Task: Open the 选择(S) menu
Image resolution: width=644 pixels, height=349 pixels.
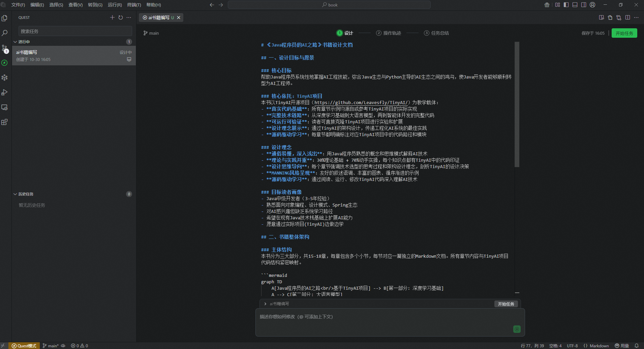Action: [56, 5]
